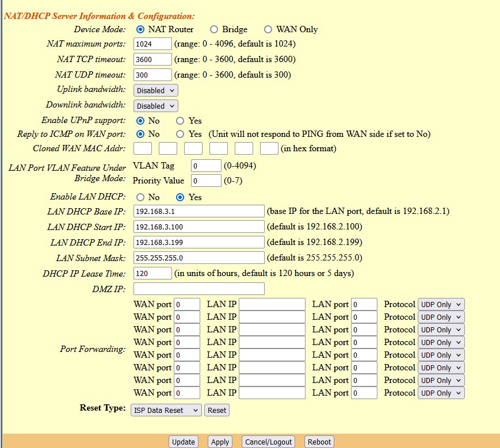Screen dimensions: 500x448
Task: Open the Downlink bandwidth dropdown
Action: 155,106
